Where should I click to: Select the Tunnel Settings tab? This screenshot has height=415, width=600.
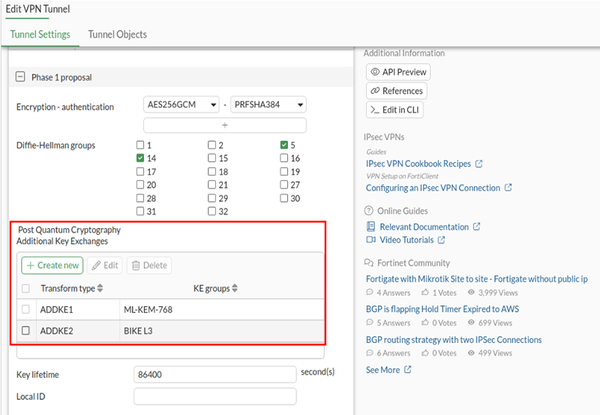pos(40,34)
